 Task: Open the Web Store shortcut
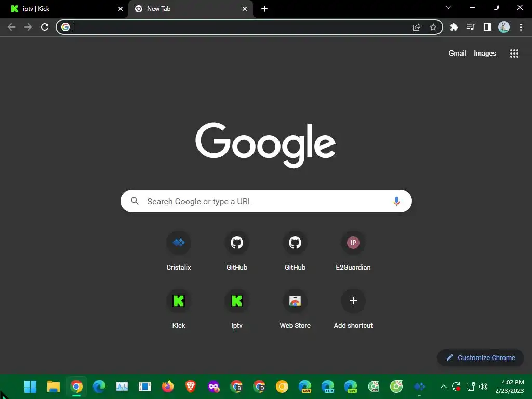click(x=295, y=309)
